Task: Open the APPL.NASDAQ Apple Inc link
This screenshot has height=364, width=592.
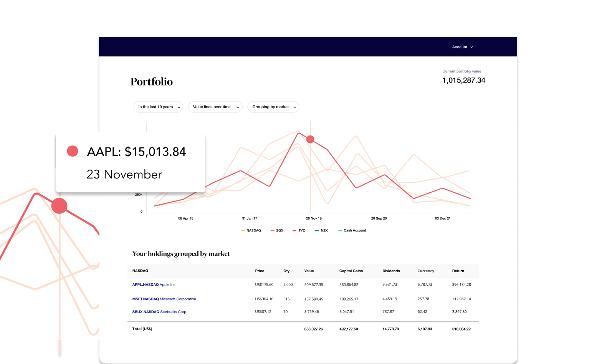Action: click(x=154, y=285)
